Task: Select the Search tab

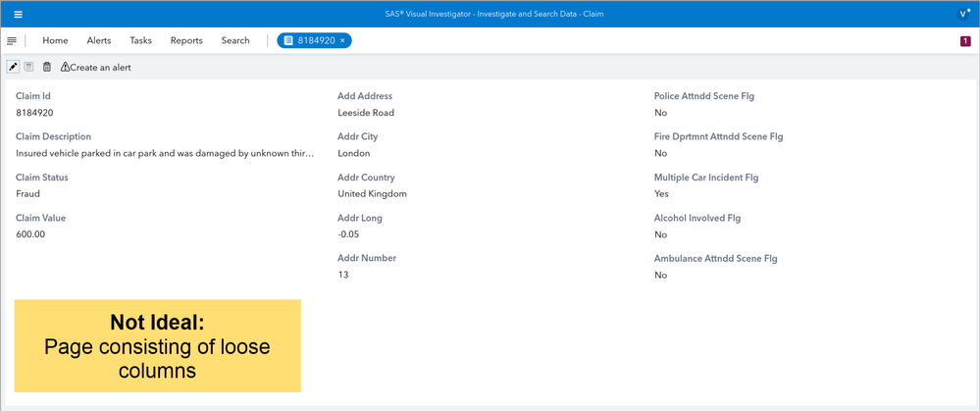Action: [x=235, y=41]
